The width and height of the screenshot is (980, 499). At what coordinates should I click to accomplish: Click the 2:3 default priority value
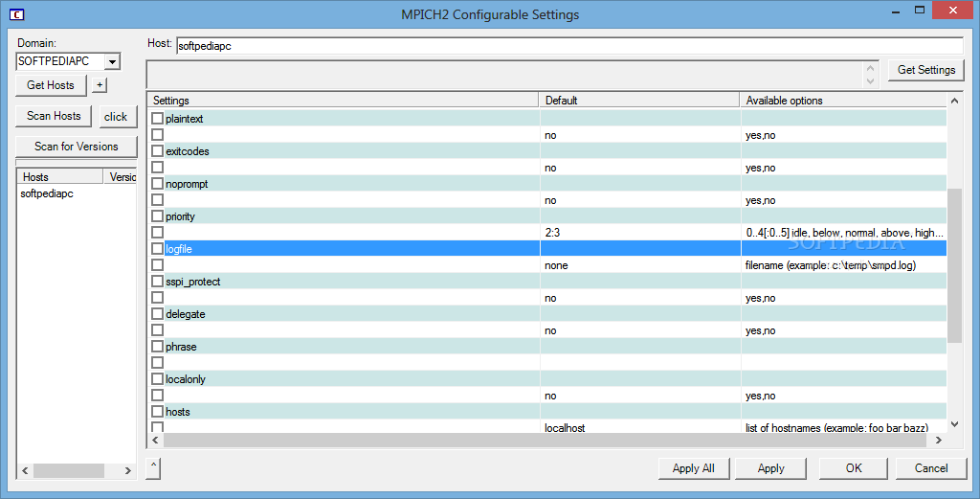552,233
